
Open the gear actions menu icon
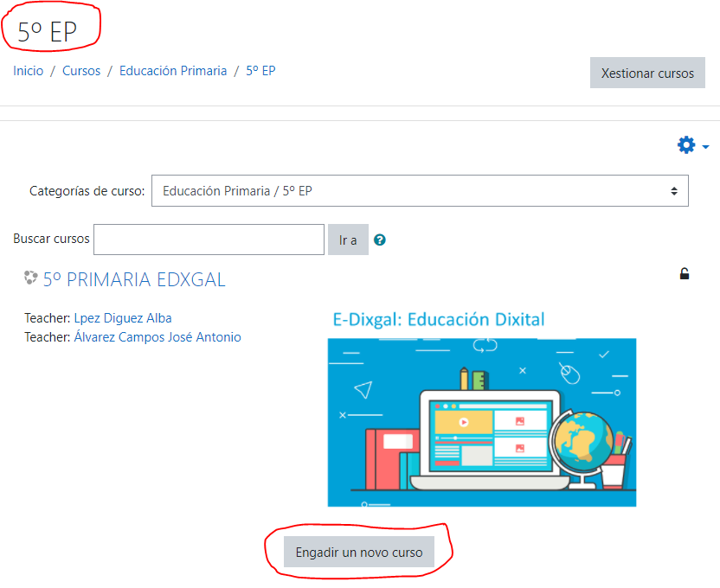click(x=686, y=145)
